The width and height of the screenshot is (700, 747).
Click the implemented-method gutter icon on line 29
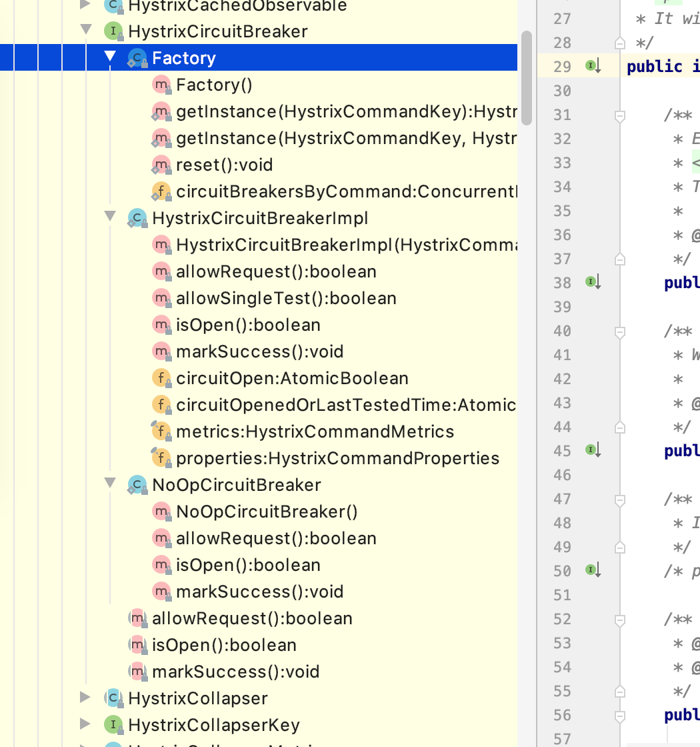(593, 66)
